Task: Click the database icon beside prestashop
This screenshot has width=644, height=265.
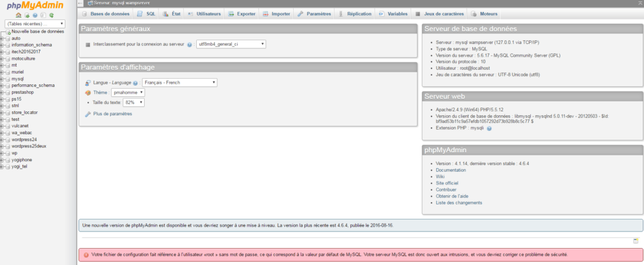Action: [x=8, y=93]
